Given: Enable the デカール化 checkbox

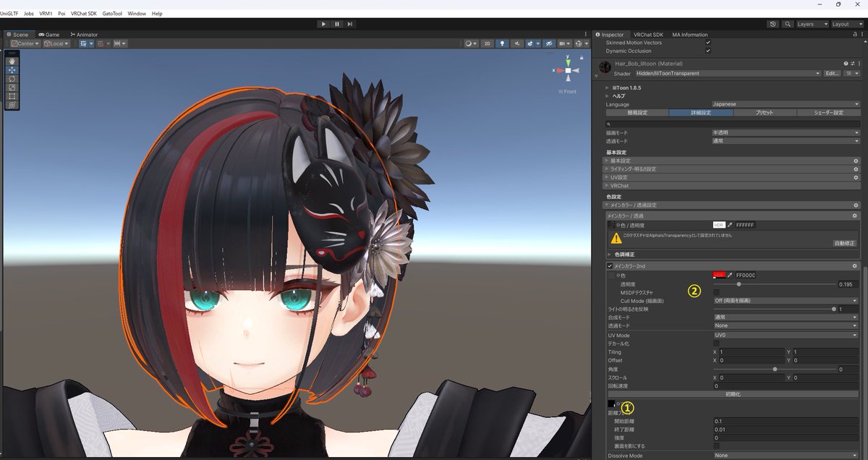Looking at the screenshot, I should pos(716,344).
